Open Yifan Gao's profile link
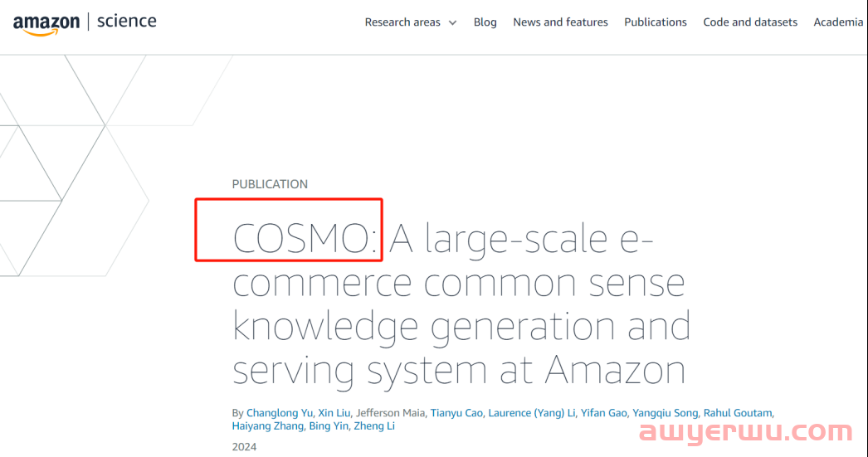Viewport: 868px width, 457px height. (604, 413)
